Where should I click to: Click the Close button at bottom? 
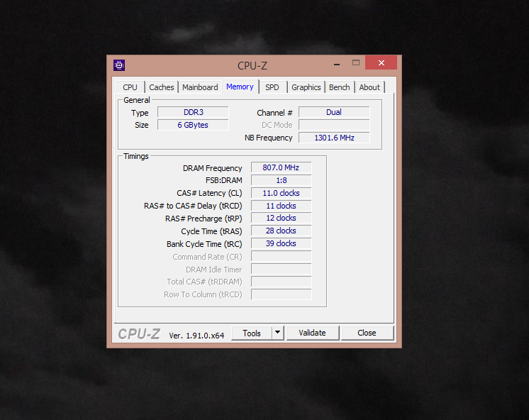click(x=367, y=333)
